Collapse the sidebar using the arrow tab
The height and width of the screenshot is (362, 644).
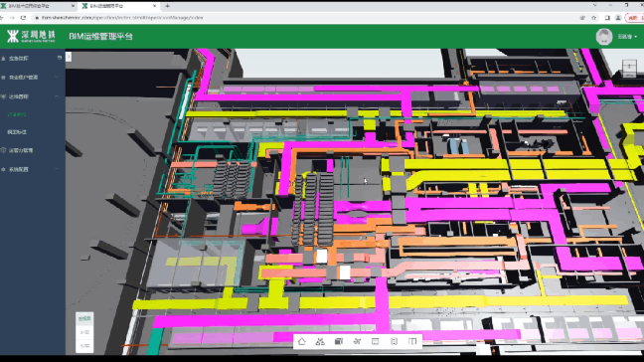tap(69, 57)
